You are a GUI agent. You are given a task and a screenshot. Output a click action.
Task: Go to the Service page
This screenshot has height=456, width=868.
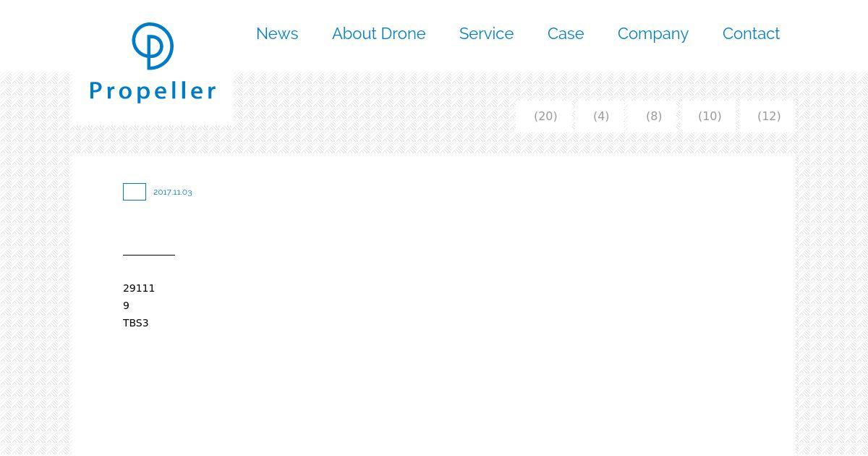[486, 34]
